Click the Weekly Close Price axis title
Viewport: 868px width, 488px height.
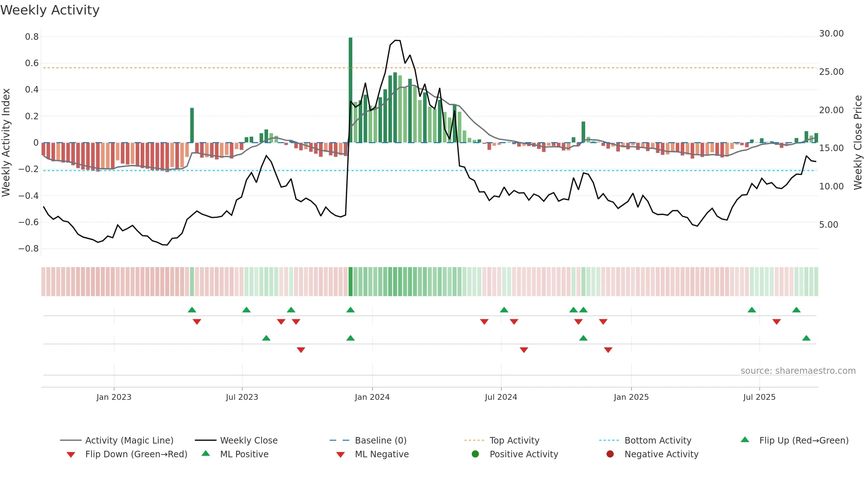tap(858, 142)
